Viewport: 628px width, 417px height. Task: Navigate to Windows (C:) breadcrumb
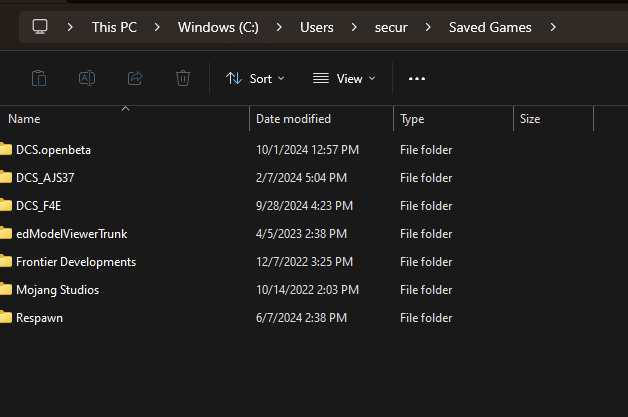(x=218, y=27)
